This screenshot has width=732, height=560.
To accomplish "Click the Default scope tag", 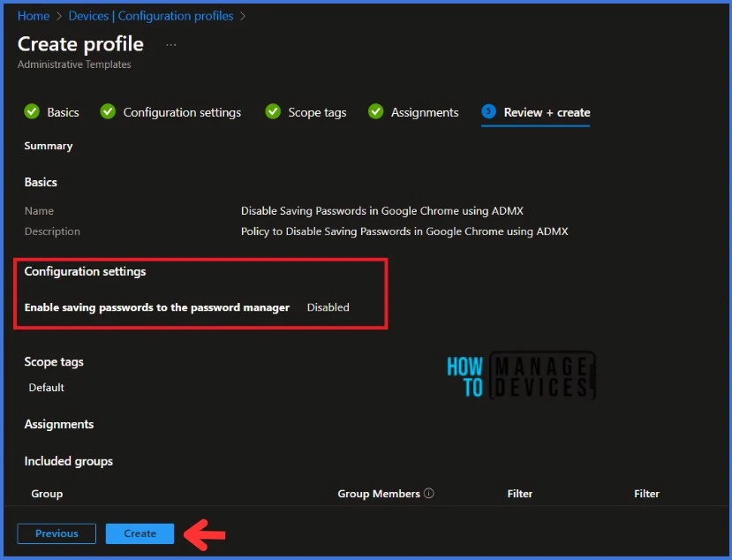I will pos(46,388).
